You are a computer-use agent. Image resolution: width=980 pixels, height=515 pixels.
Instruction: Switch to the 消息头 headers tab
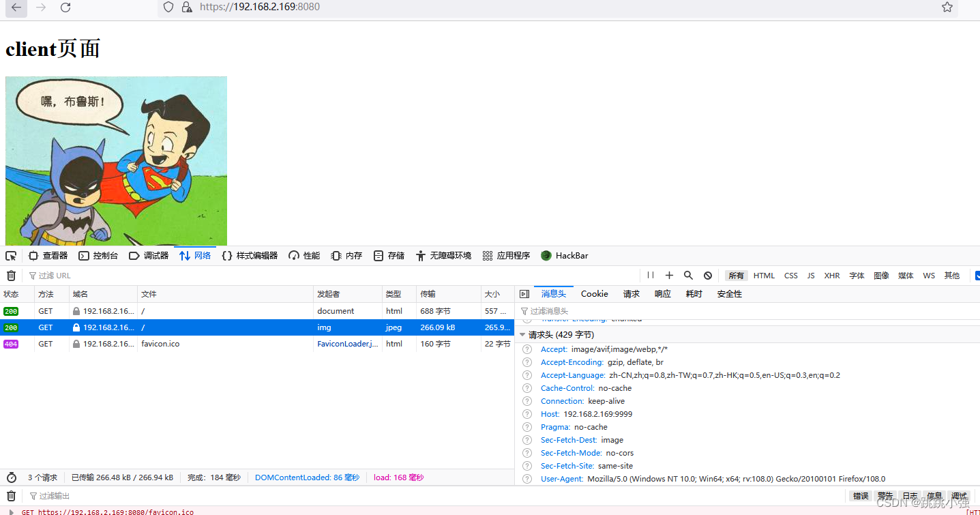pos(554,294)
